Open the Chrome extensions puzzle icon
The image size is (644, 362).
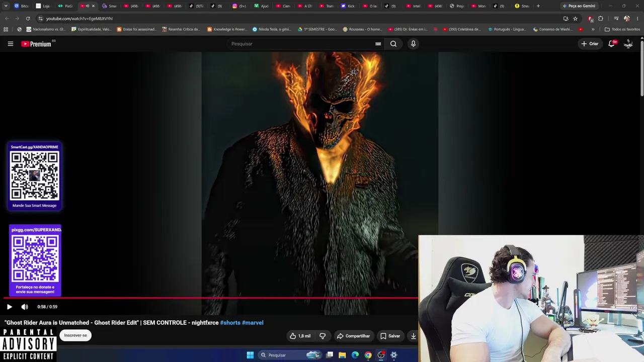(600, 19)
